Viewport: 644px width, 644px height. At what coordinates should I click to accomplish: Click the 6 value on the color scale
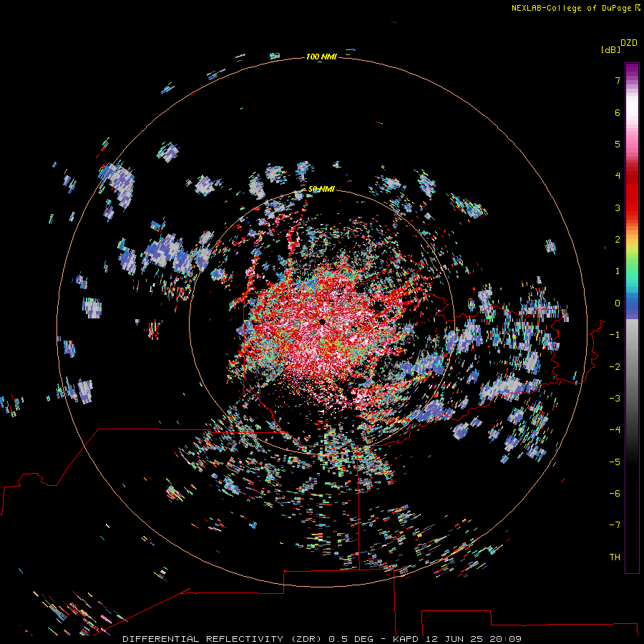pyautogui.click(x=618, y=112)
